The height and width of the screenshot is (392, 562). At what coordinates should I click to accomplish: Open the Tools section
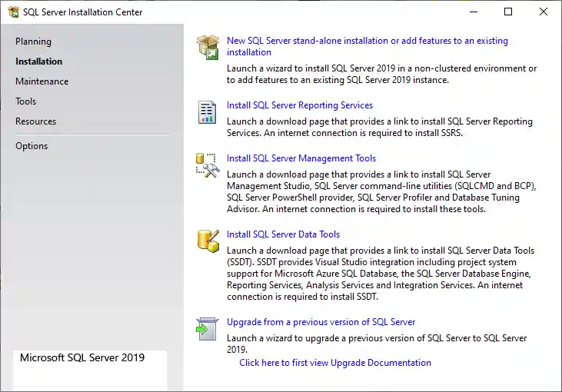click(x=26, y=101)
